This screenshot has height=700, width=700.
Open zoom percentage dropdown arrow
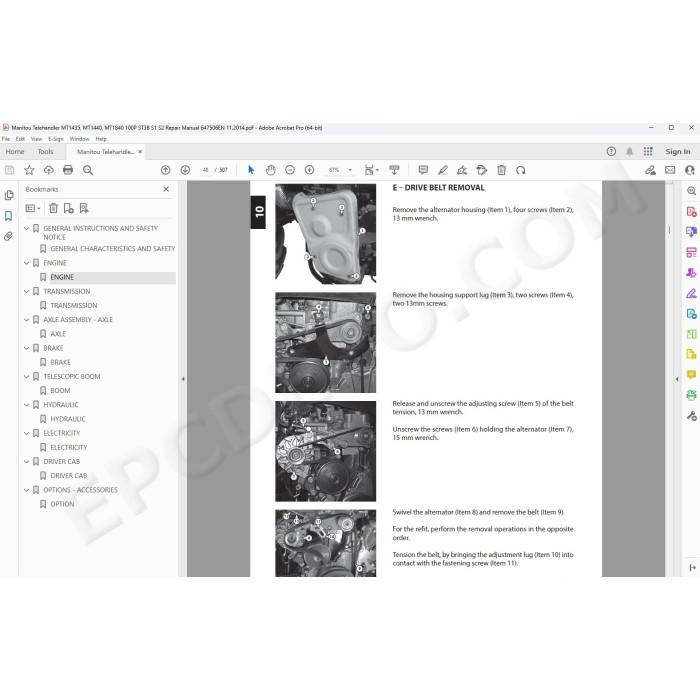point(350,170)
